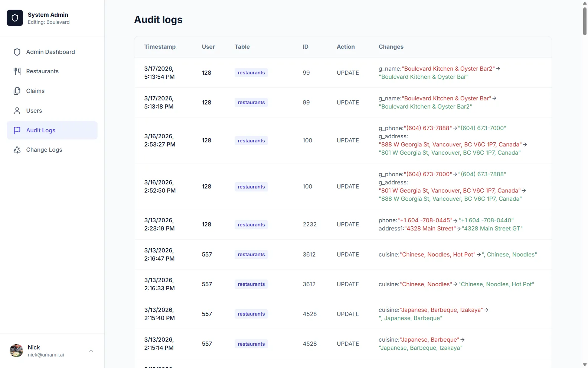Click the Editing: Boulevard subtitle
The image size is (588, 368).
click(49, 22)
